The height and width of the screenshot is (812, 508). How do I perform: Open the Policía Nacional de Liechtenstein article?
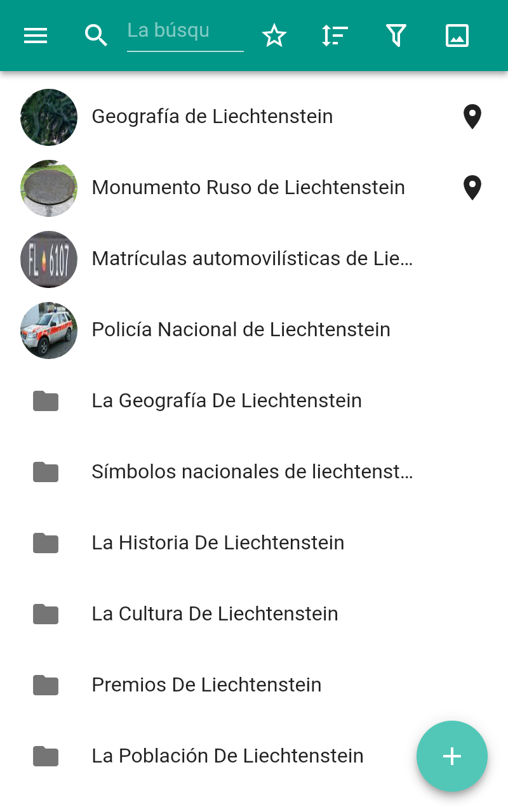coord(254,330)
